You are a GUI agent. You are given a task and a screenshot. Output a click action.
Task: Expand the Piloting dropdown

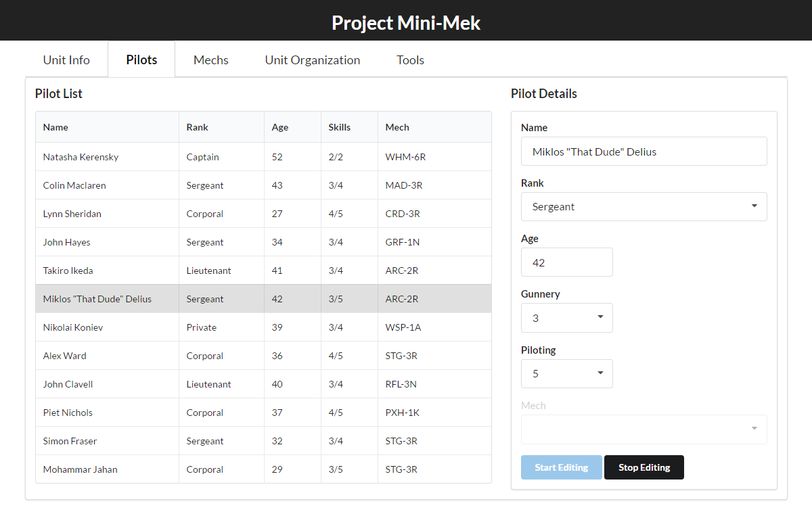(x=567, y=373)
